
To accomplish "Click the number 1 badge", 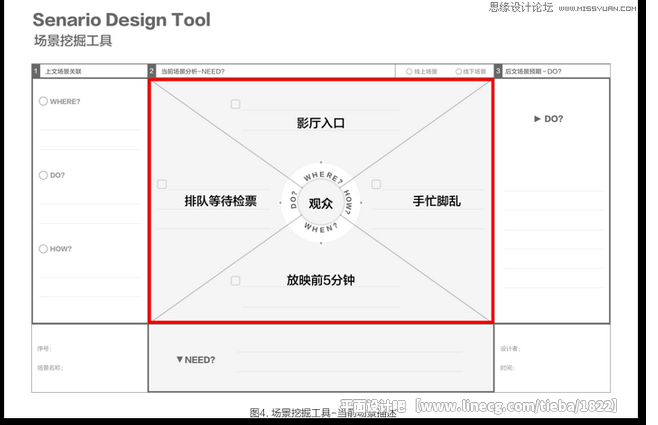I will tap(36, 71).
